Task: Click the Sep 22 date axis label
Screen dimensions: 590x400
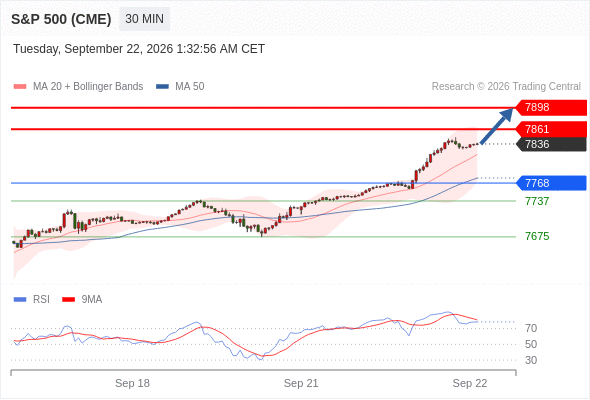Action: (470, 383)
